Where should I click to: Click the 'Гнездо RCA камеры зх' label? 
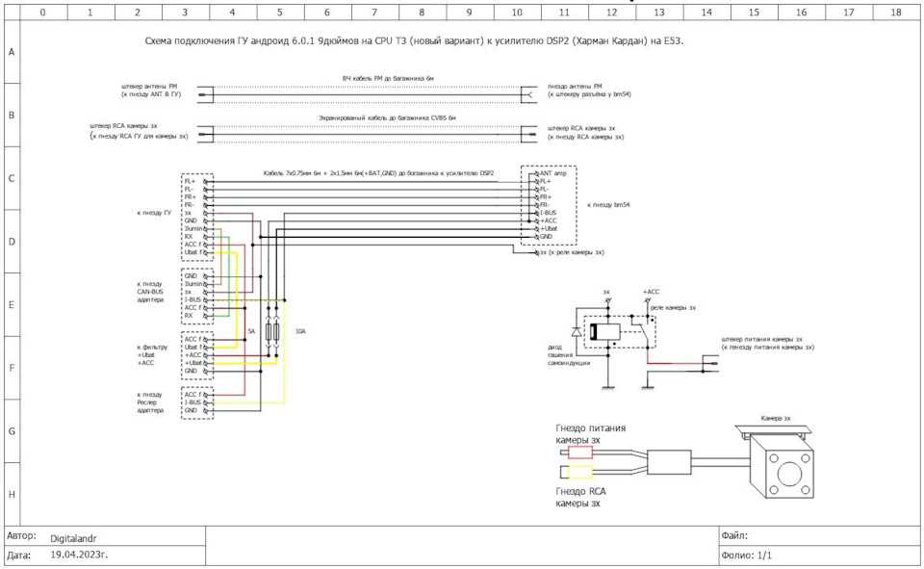[x=580, y=497]
